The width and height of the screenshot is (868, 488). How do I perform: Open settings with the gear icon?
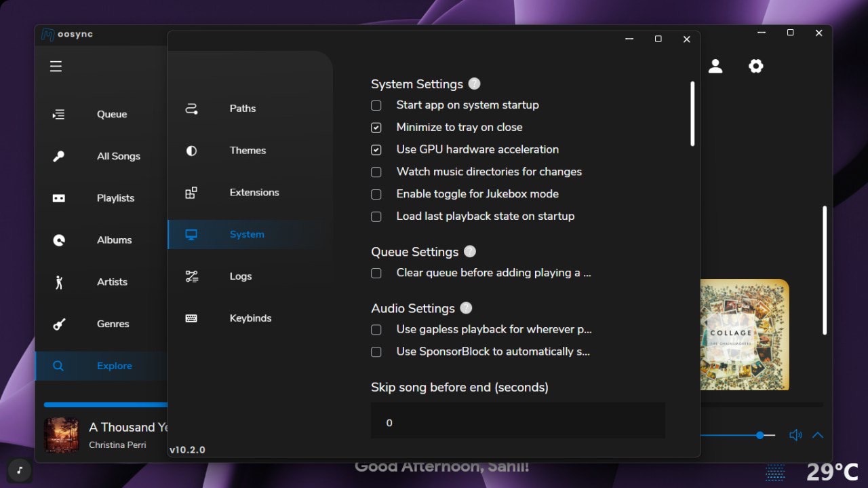pos(755,66)
